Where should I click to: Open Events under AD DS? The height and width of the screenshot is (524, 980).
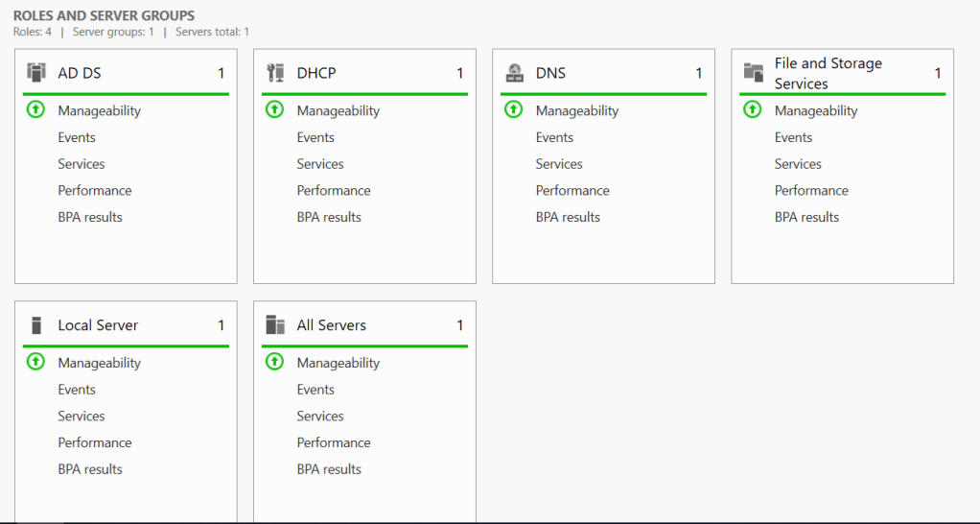(x=77, y=137)
